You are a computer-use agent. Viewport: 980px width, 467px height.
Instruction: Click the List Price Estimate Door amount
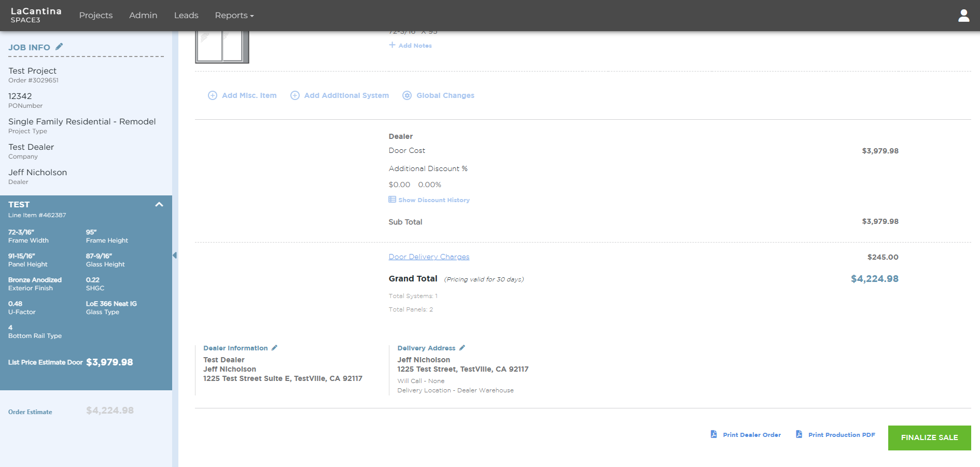point(109,362)
